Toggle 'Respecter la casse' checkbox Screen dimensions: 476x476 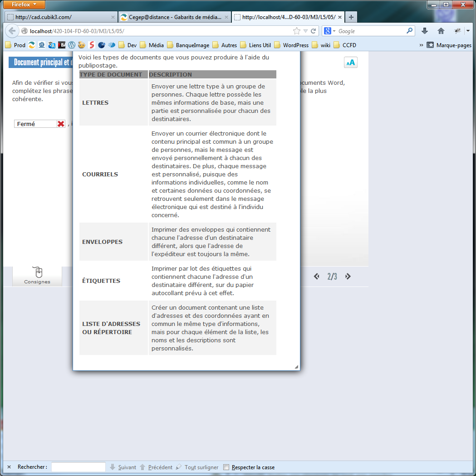pos(226,467)
